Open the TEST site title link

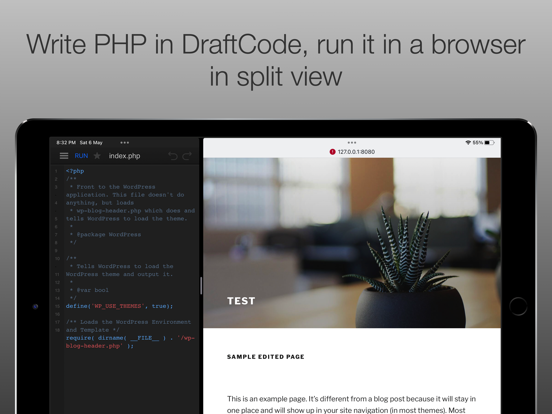241,301
